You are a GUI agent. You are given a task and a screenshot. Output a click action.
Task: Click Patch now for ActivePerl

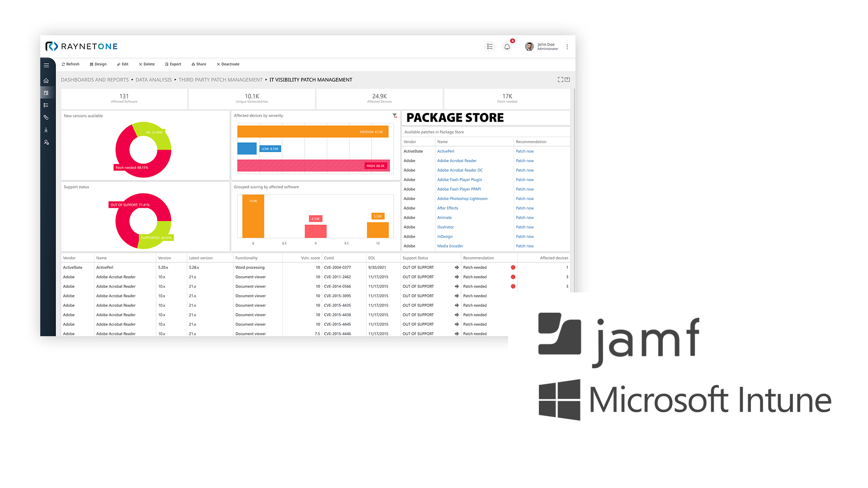click(525, 151)
